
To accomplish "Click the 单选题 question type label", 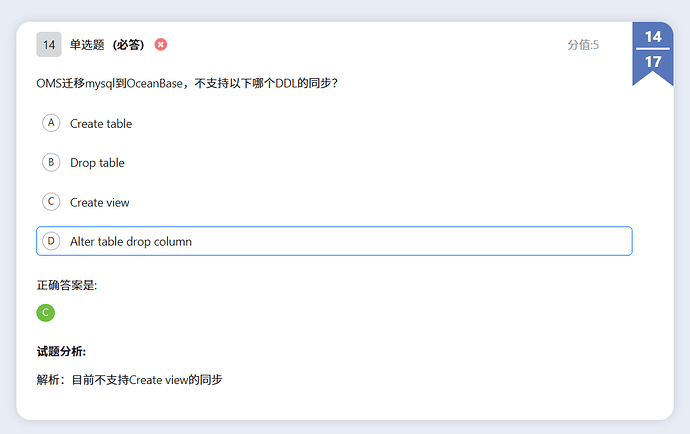I will (87, 45).
